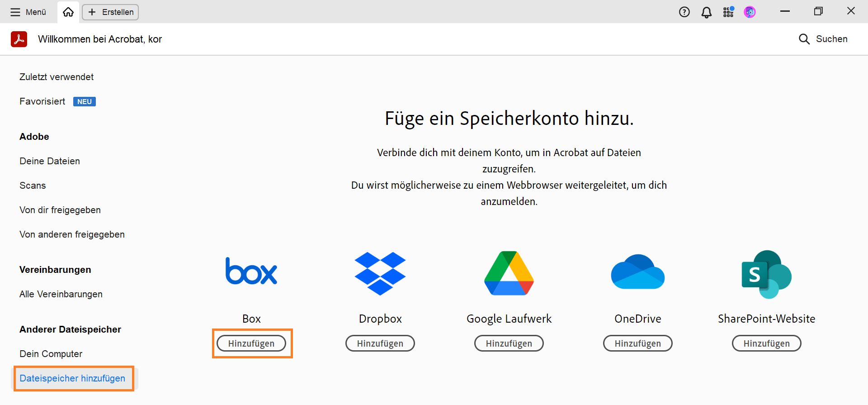Open the notifications bell icon
This screenshot has height=405, width=868.
tap(707, 12)
